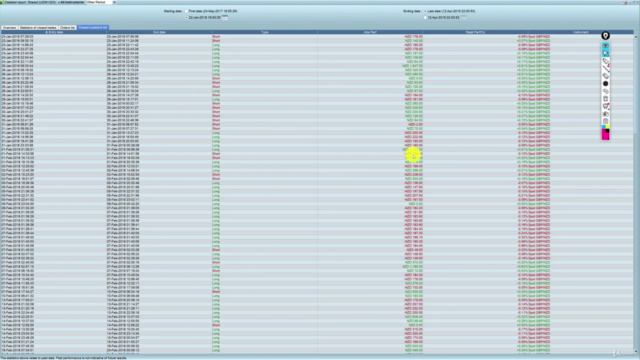Sort by Type column header
Image resolution: width=640 pixels, height=360 pixels.
tap(264, 32)
